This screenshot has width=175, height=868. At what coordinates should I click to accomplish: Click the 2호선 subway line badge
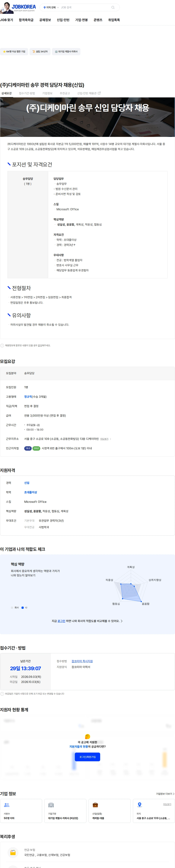(x=36, y=448)
